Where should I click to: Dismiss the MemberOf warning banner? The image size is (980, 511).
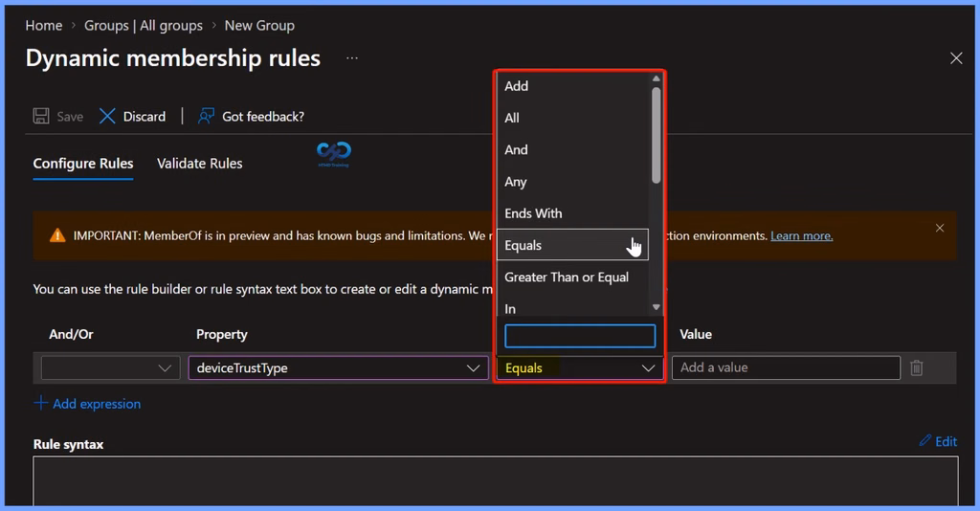pyautogui.click(x=940, y=228)
